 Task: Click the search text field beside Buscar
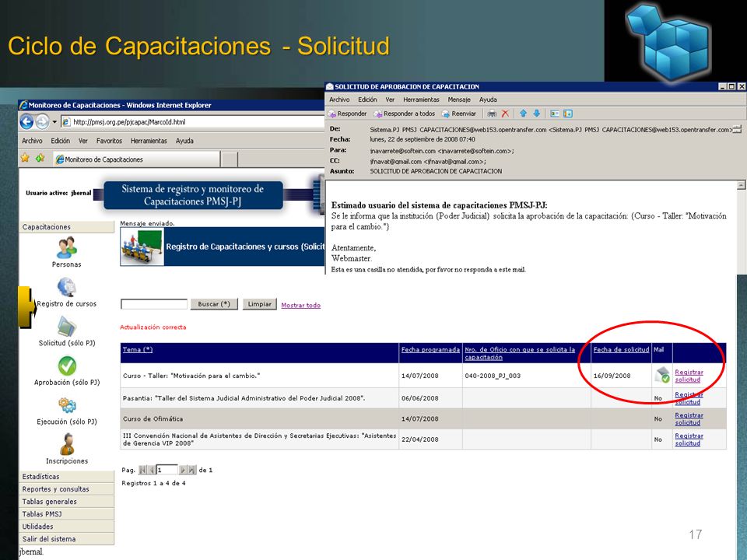(x=154, y=304)
